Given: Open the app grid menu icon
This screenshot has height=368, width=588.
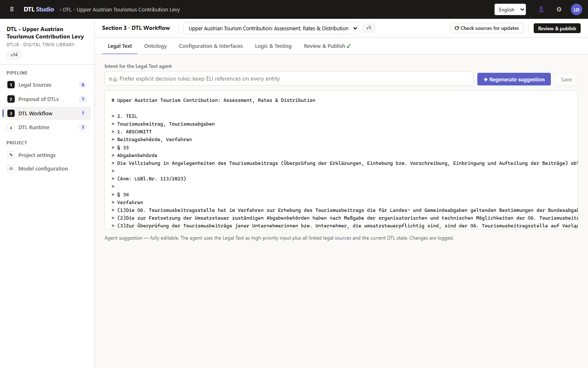Looking at the screenshot, I should (x=12, y=9).
